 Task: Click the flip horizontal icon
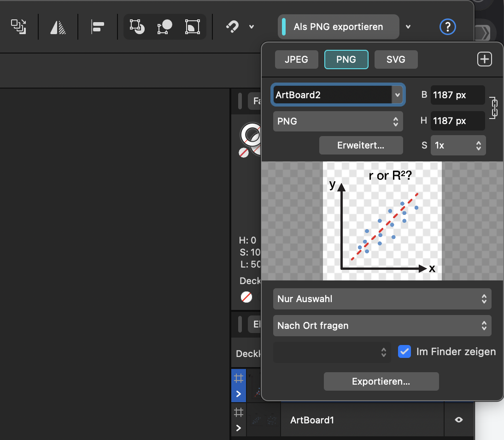tap(58, 27)
